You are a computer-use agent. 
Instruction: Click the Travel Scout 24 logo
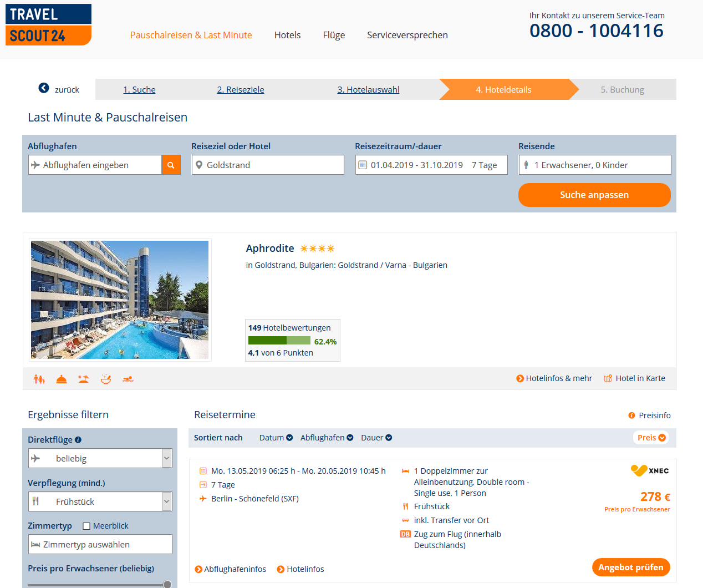pyautogui.click(x=48, y=25)
